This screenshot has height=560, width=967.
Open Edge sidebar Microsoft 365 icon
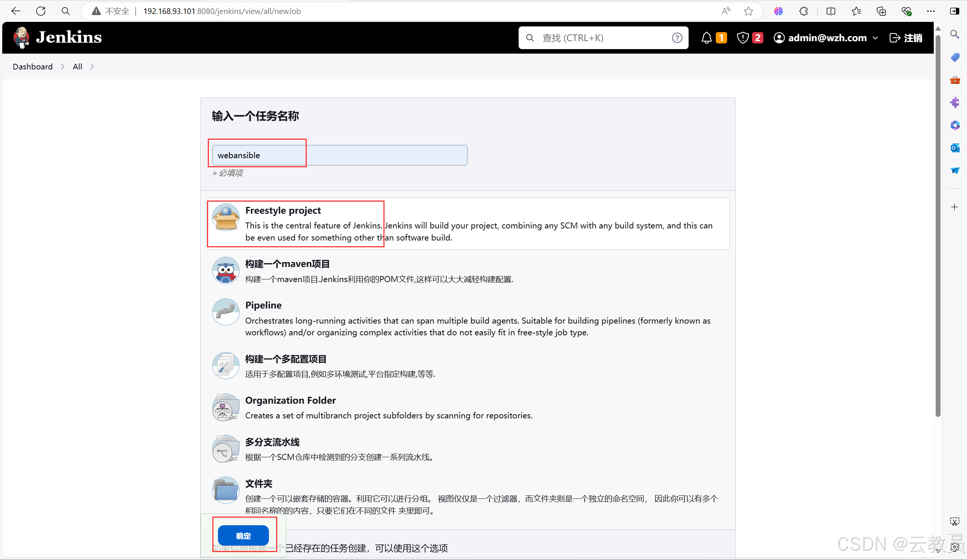tap(955, 125)
